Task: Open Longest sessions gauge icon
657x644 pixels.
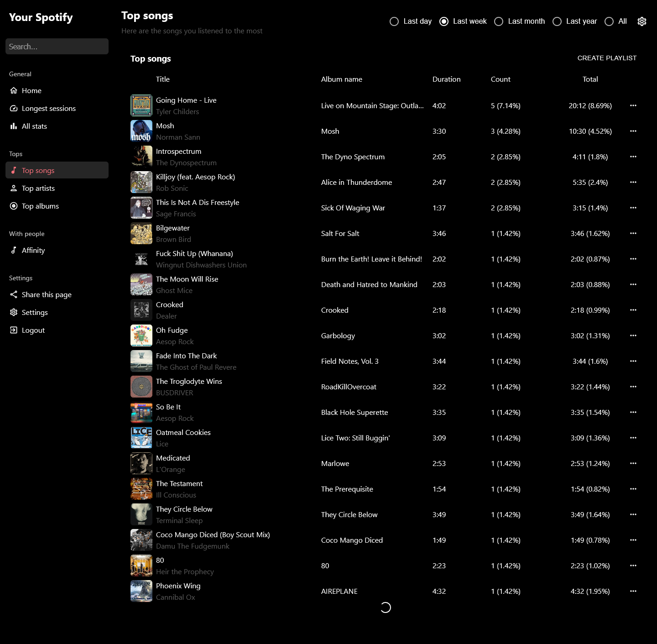Action: pyautogui.click(x=14, y=108)
